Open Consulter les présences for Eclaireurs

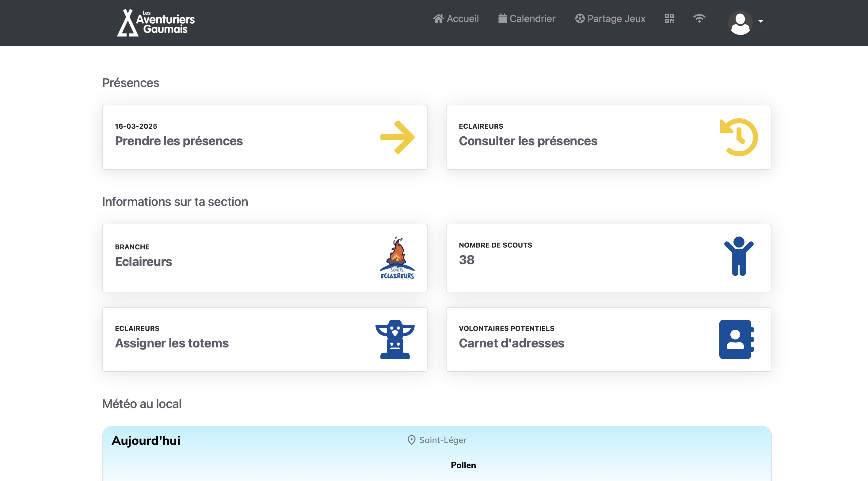[608, 137]
